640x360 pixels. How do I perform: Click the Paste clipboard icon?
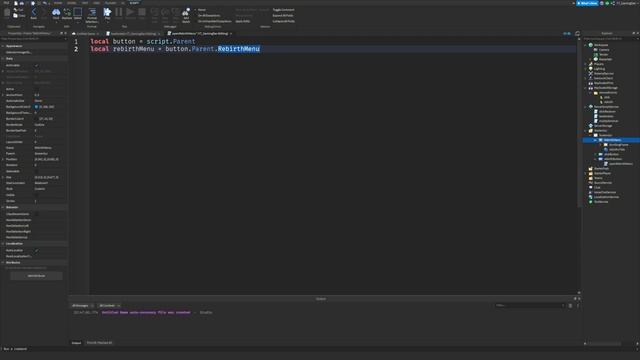pyautogui.click(x=7, y=13)
